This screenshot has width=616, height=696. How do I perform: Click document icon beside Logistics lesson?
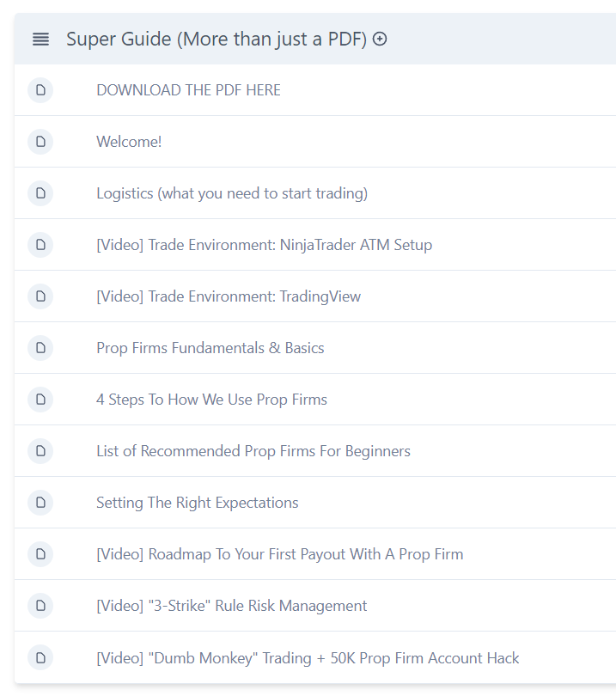pyautogui.click(x=40, y=193)
